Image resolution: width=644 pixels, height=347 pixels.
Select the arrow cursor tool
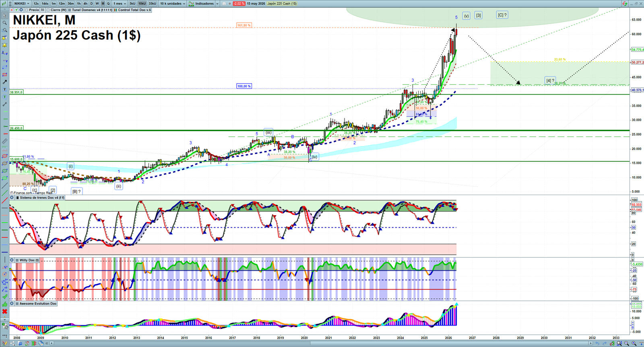[5, 15]
